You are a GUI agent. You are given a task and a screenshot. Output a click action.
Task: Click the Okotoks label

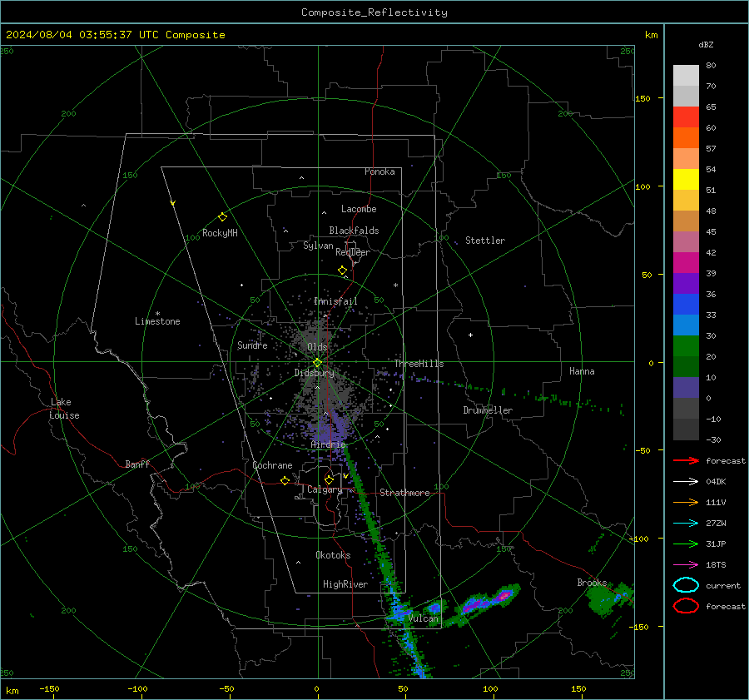click(333, 555)
